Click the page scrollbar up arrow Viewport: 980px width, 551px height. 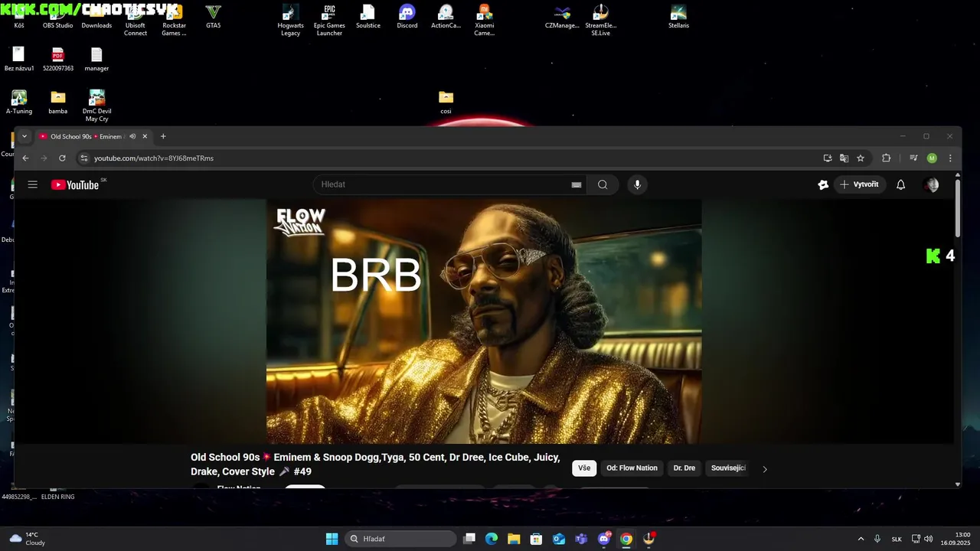(x=958, y=176)
